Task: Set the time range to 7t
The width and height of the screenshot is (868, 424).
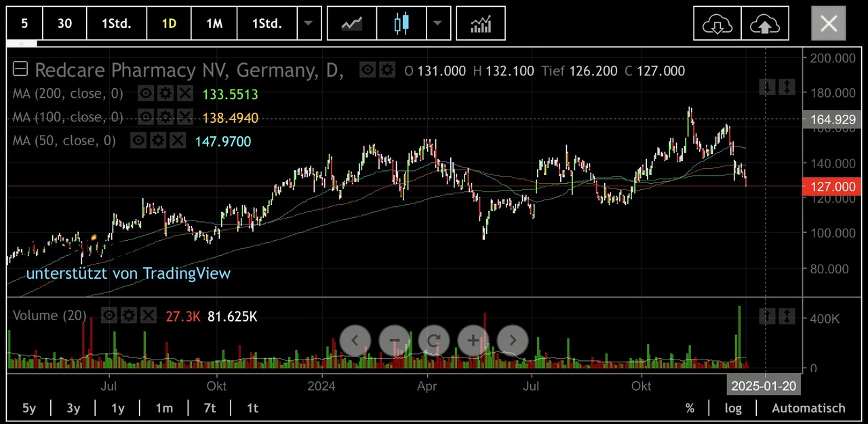Action: tap(210, 408)
